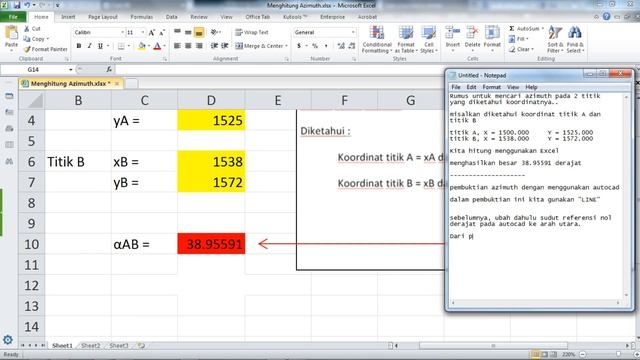Switch to the Insert ribbon tab

click(68, 17)
